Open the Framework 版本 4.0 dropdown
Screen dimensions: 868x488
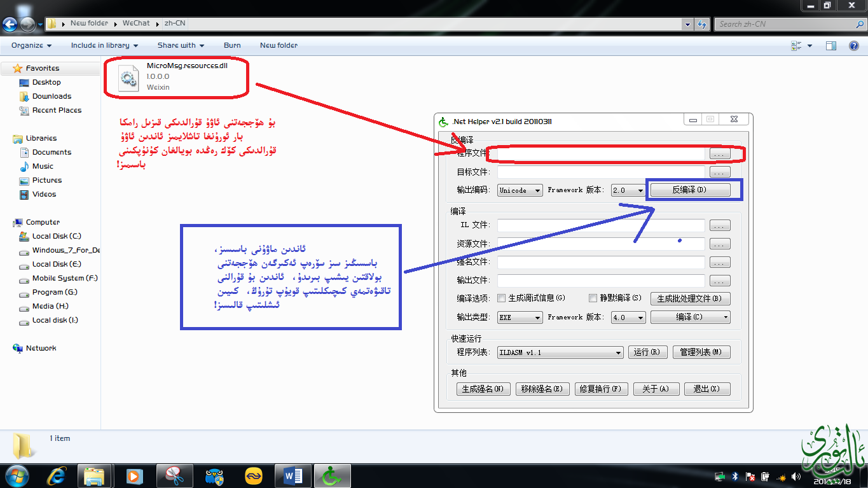pos(628,317)
